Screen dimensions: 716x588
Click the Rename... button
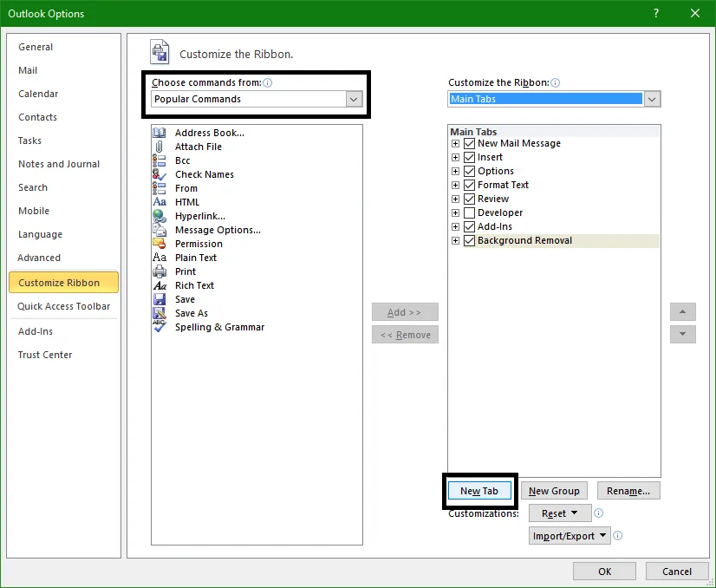click(628, 491)
